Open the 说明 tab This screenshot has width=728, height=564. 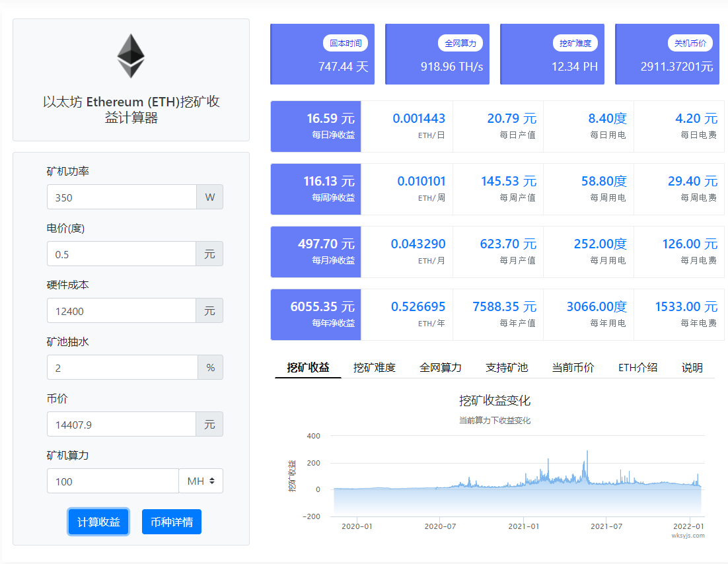[x=692, y=368]
